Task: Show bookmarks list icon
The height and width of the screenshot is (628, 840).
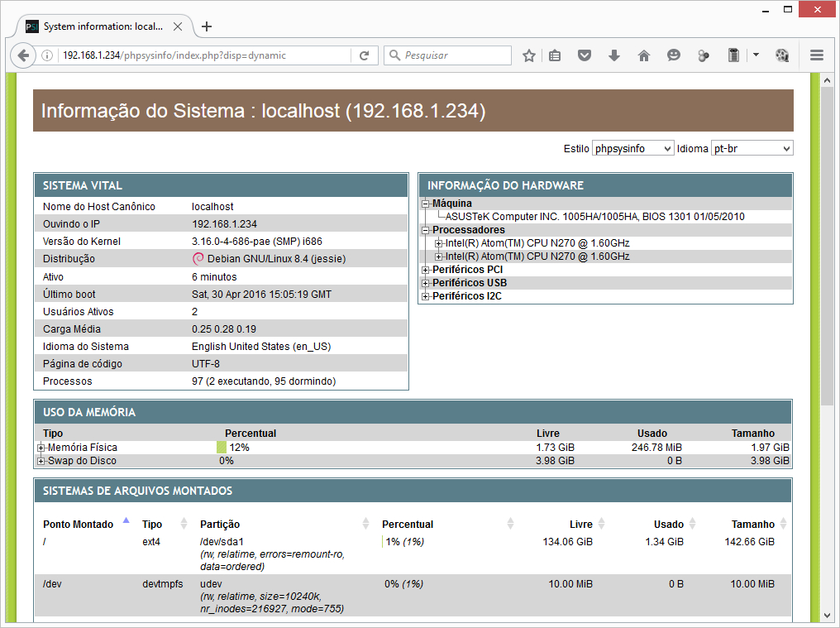Action: tap(555, 55)
